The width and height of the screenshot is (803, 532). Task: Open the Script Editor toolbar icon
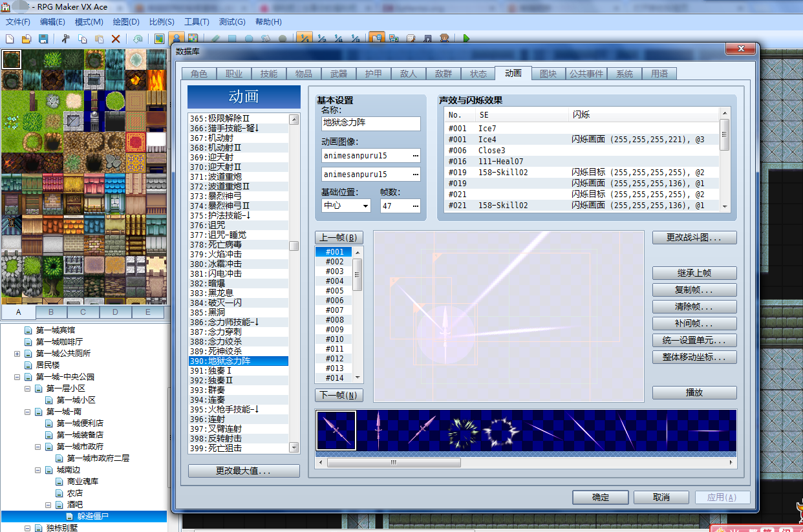[x=411, y=39]
